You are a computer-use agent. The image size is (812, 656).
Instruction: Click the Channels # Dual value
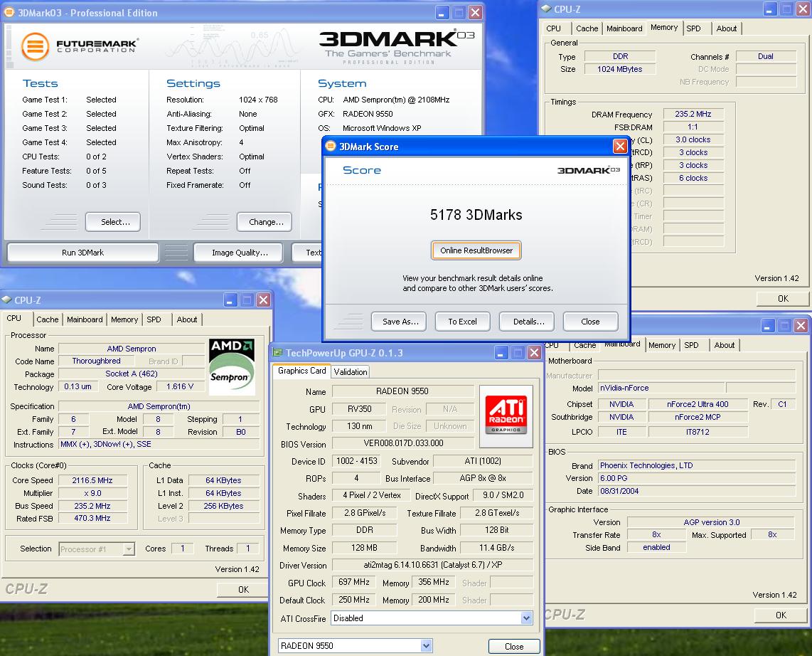pyautogui.click(x=766, y=56)
